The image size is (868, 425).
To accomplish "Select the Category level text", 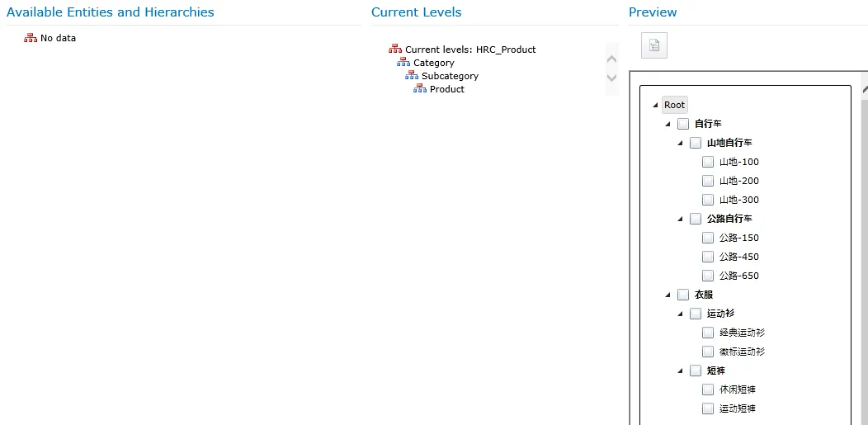I will (x=434, y=63).
